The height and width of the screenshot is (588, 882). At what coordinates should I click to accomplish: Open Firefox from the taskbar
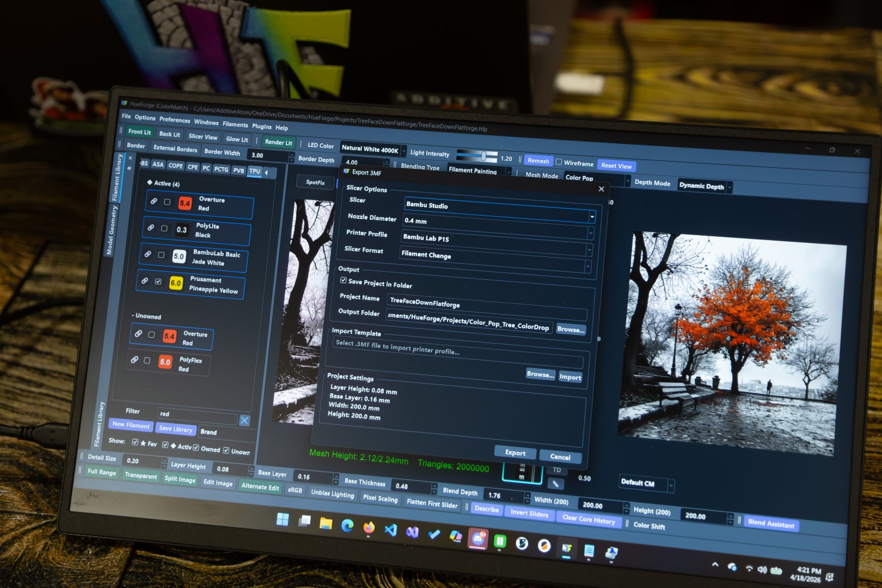[x=369, y=527]
